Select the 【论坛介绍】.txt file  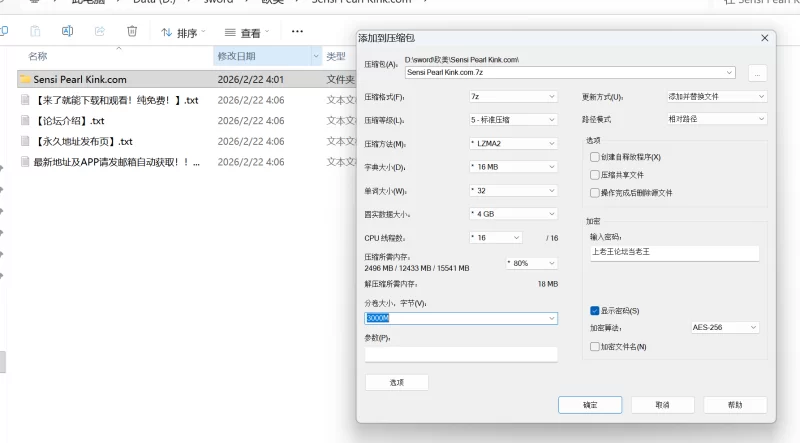click(x=69, y=121)
